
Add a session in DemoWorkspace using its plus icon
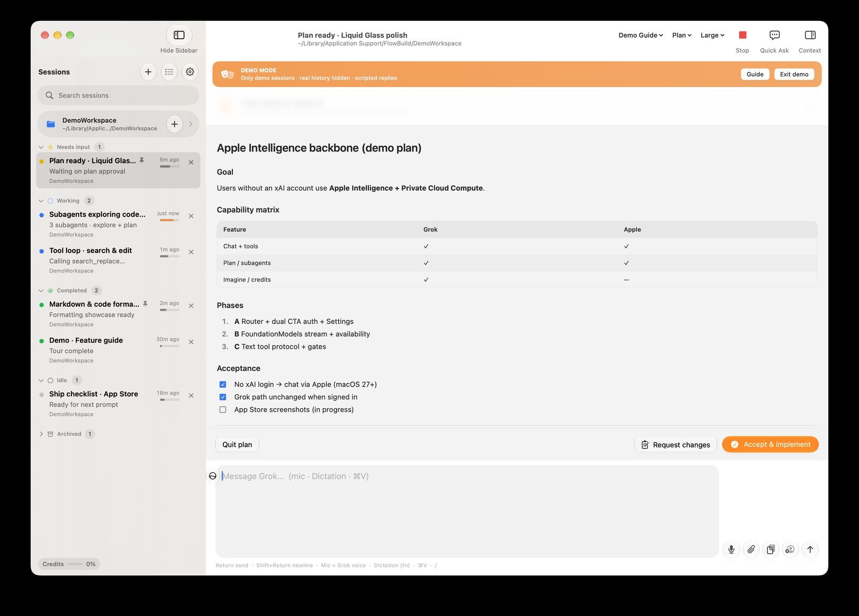[174, 124]
